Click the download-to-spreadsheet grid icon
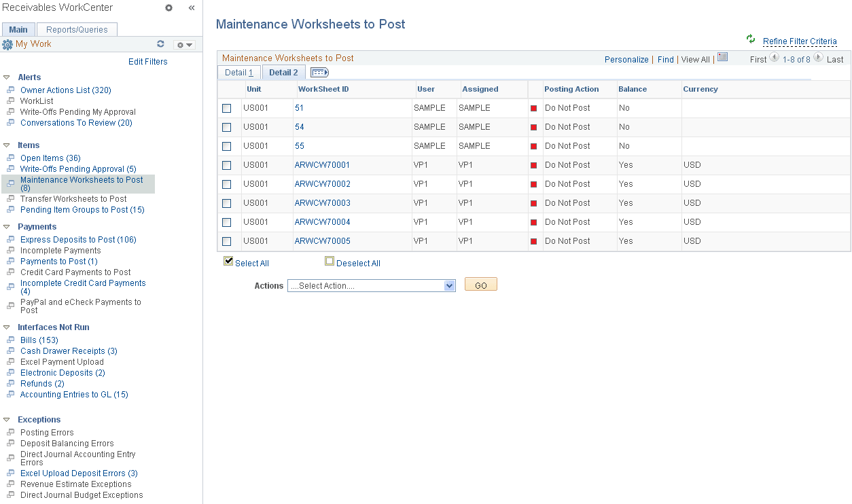 (722, 58)
